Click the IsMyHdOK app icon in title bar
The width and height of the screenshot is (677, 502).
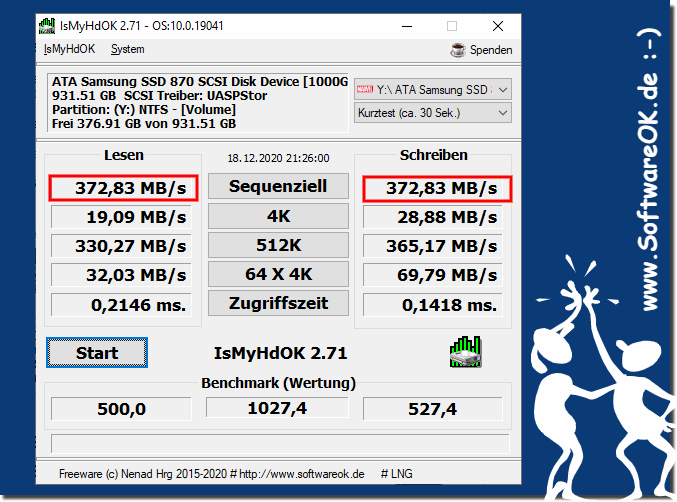pyautogui.click(x=47, y=26)
